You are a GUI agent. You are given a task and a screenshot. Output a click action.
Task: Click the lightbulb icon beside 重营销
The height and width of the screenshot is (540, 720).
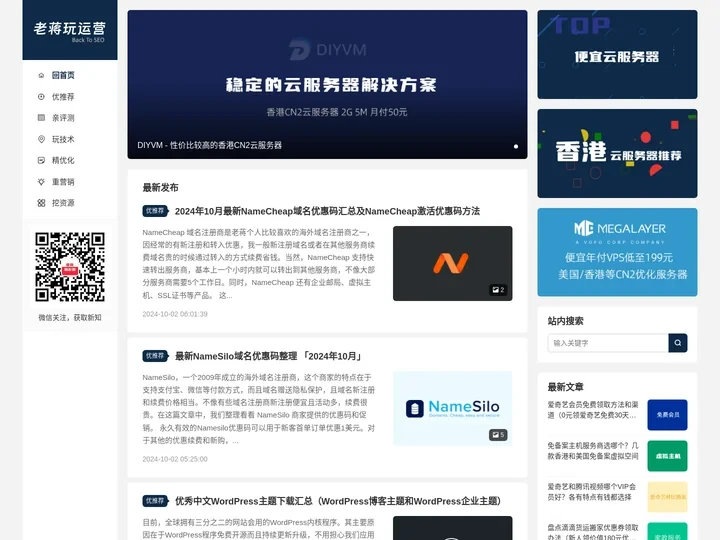[41, 182]
